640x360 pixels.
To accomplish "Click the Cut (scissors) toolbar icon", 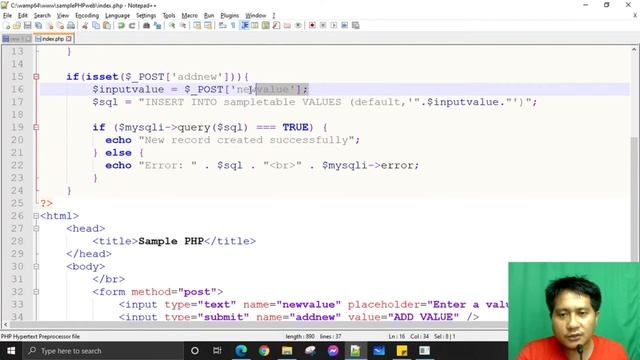I will coord(85,25).
